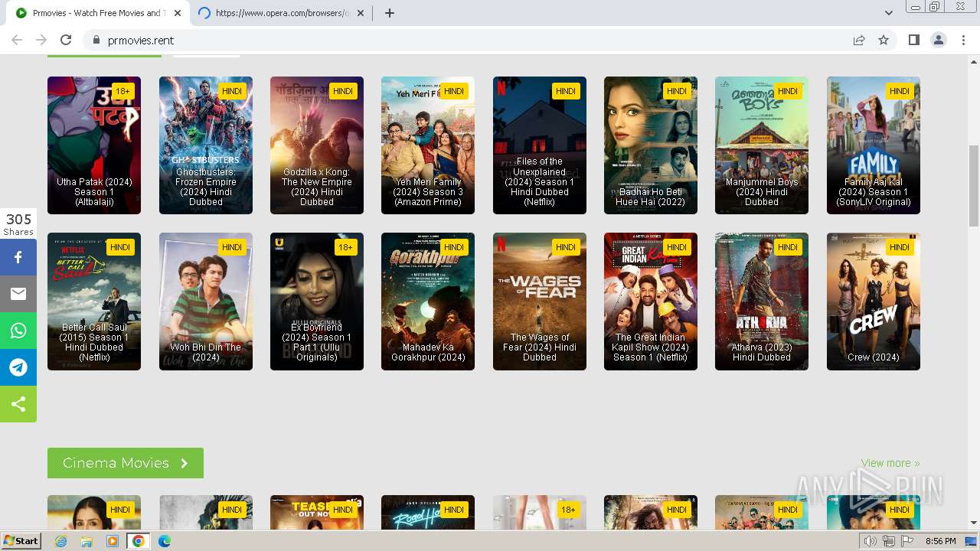Click the 305 Shares counter

(18, 224)
